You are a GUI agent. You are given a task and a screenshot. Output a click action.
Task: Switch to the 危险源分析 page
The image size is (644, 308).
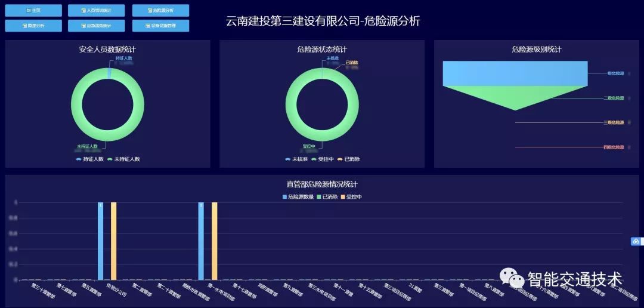160,10
